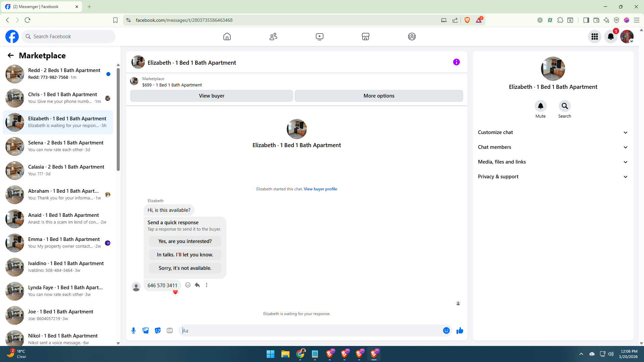Image resolution: width=644 pixels, height=362 pixels.
Task: Expand Customize chat section
Action: [553, 132]
